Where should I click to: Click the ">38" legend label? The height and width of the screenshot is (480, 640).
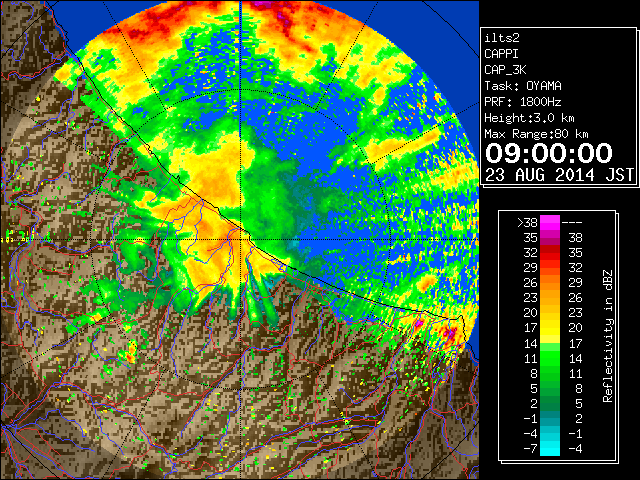click(527, 223)
